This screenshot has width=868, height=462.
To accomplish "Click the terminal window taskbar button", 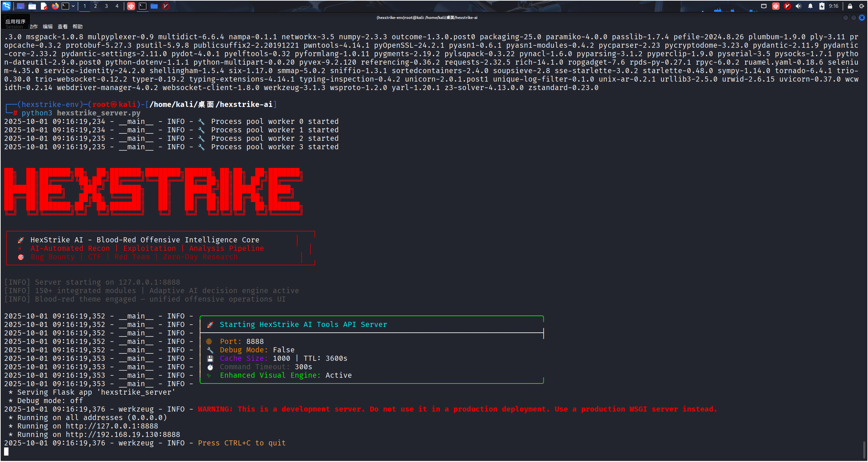I will (x=143, y=6).
